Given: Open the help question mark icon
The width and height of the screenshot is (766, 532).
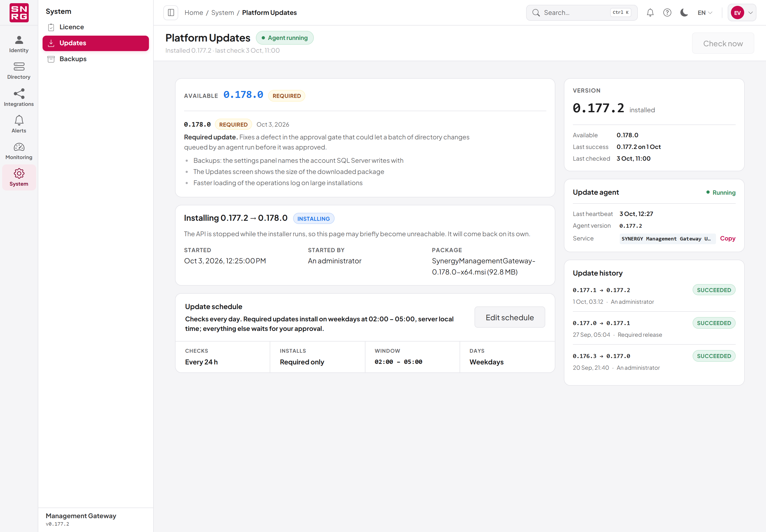Looking at the screenshot, I should [x=667, y=13].
